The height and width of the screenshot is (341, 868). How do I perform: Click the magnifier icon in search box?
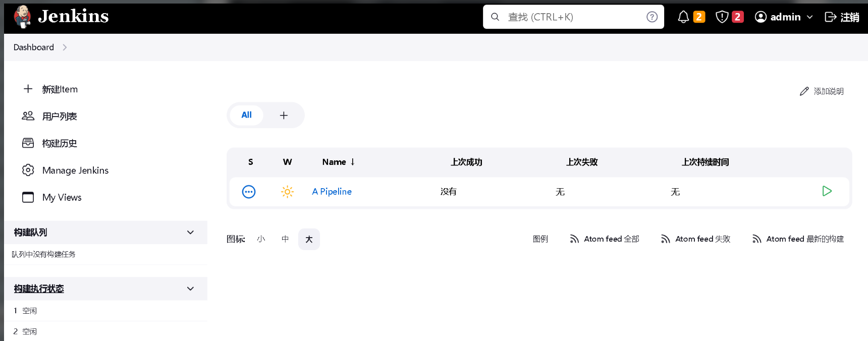pyautogui.click(x=496, y=17)
